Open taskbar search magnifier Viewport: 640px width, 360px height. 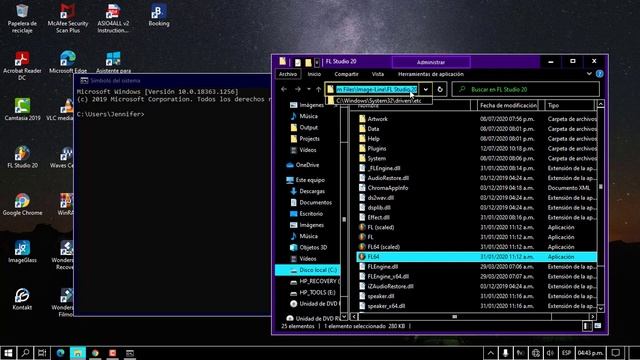tap(25, 353)
